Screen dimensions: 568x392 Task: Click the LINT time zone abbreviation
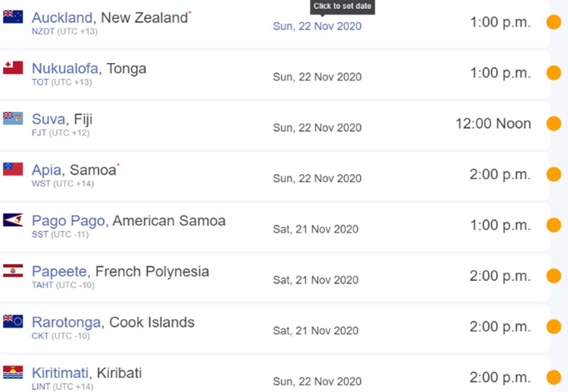tap(40, 386)
